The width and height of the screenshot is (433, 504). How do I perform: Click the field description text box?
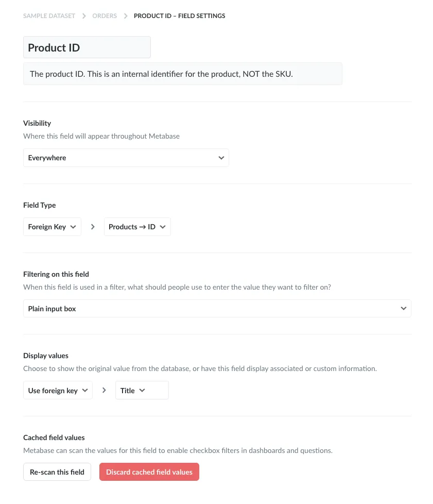182,73
